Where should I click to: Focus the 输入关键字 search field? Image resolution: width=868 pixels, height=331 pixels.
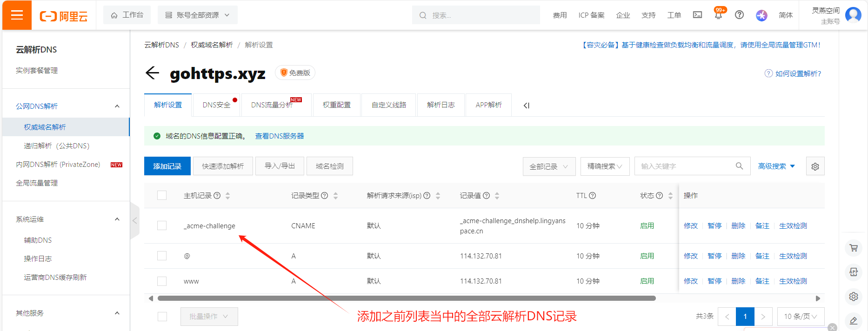(x=684, y=166)
